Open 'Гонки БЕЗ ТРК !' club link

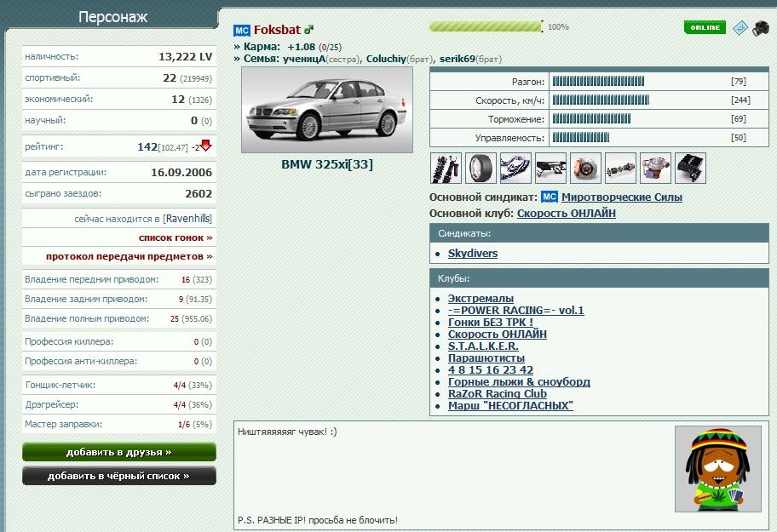[x=491, y=322]
